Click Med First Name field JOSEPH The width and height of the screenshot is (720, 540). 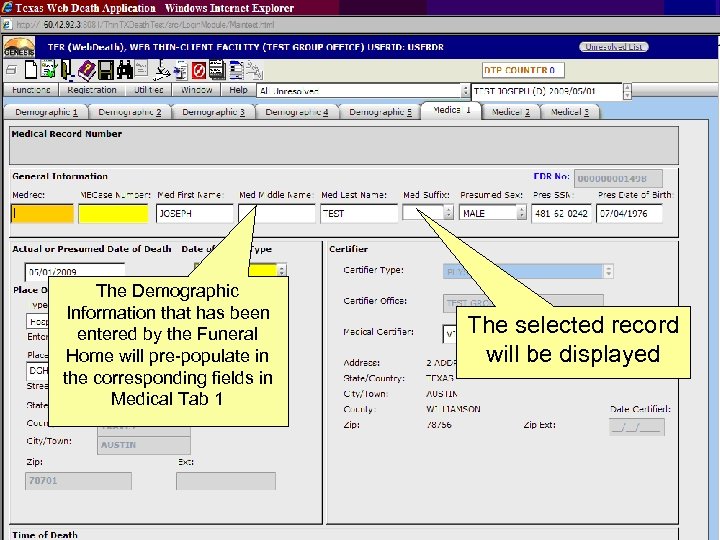click(195, 214)
